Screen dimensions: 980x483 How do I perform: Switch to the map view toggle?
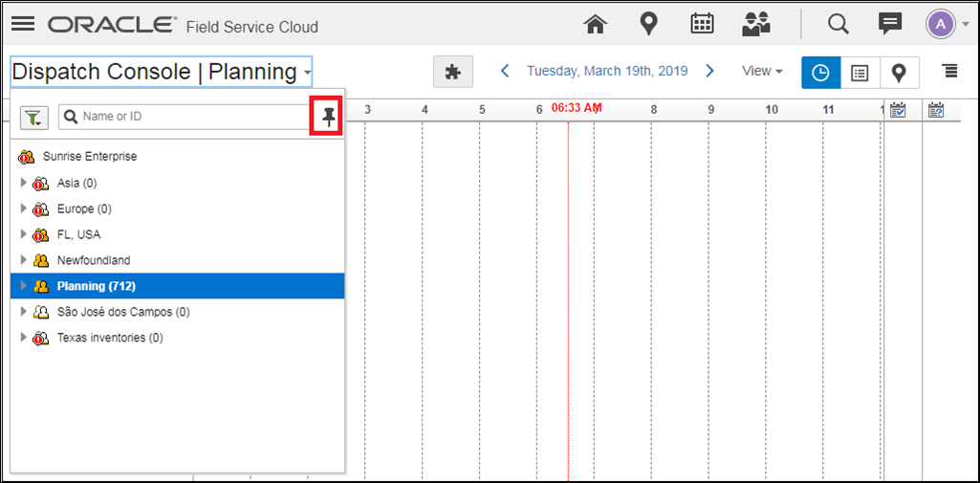(x=899, y=73)
